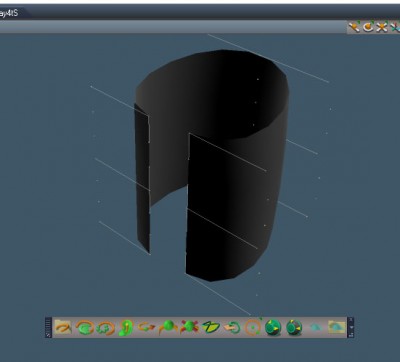
Task: Select the orange ring with green gear icon
Action: 105,328
